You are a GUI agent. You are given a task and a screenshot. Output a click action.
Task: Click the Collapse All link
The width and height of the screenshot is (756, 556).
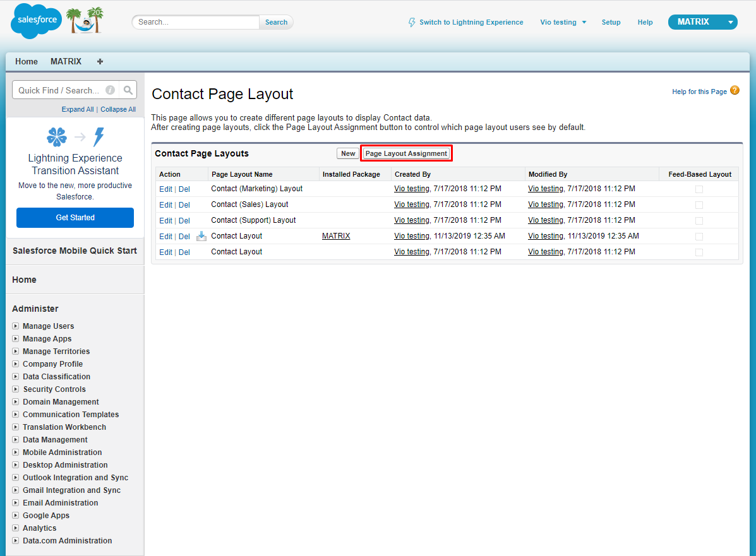118,109
